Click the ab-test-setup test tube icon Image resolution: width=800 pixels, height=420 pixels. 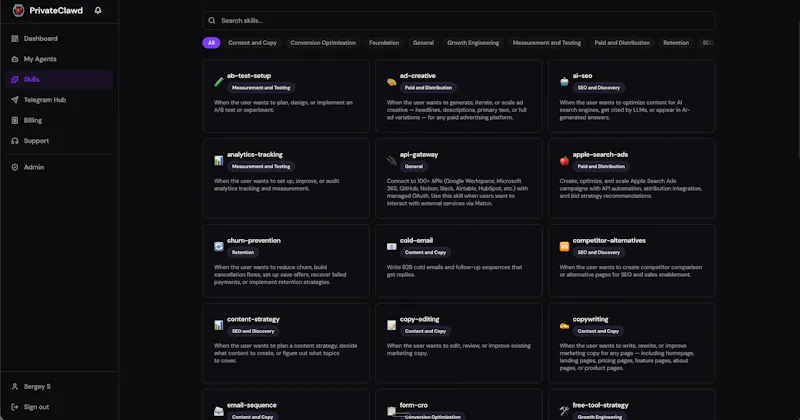click(219, 82)
